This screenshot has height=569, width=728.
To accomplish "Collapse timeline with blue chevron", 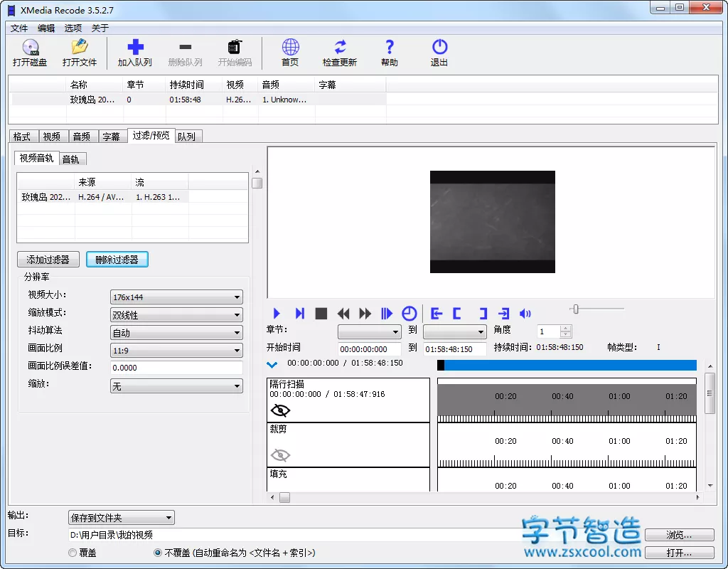I will (x=272, y=365).
